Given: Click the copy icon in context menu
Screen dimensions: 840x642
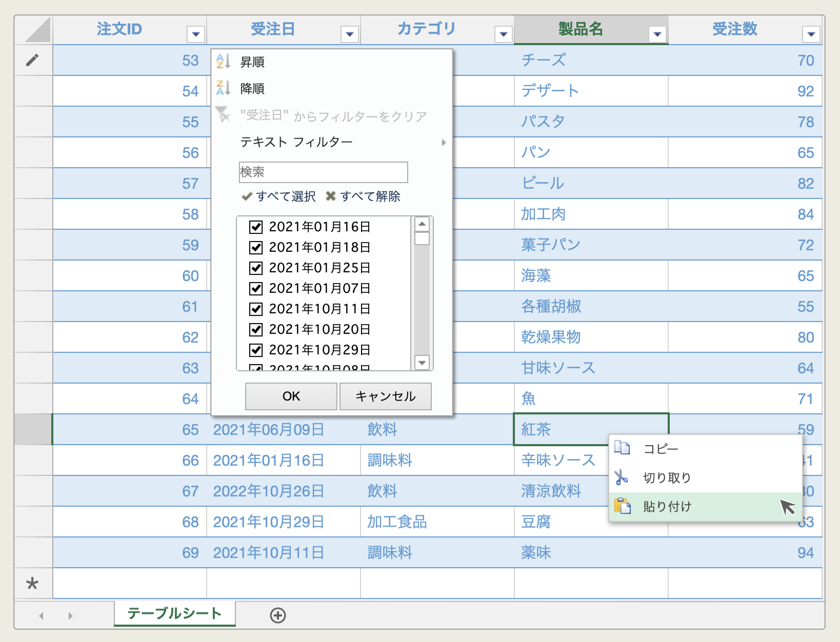Looking at the screenshot, I should click(622, 448).
